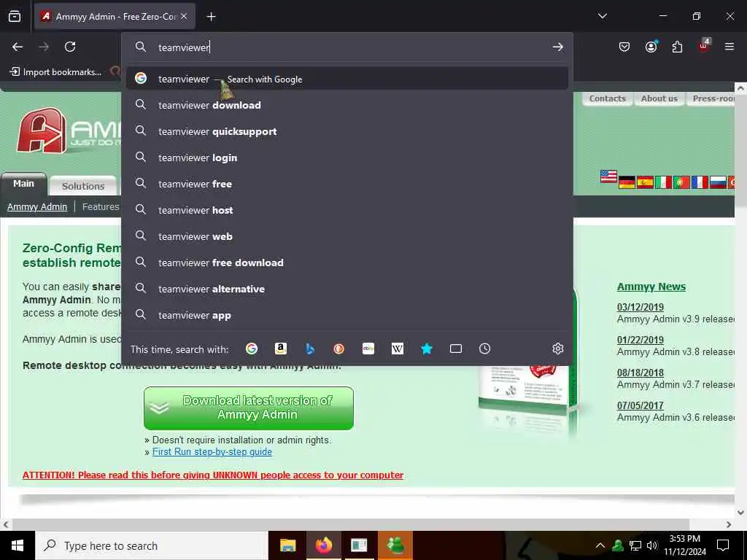
Task: Open the Pocket save icon
Action: tap(624, 47)
